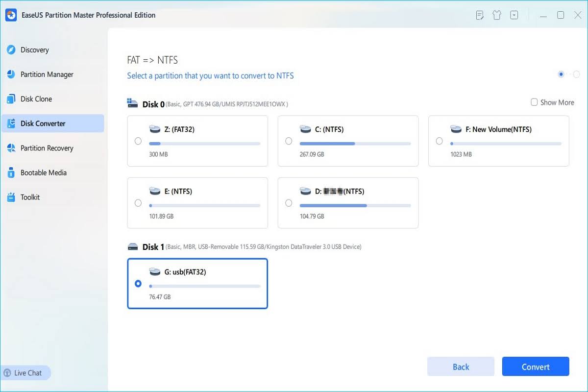This screenshot has height=392, width=588.
Task: Click the first step indicator dot
Action: (561, 74)
